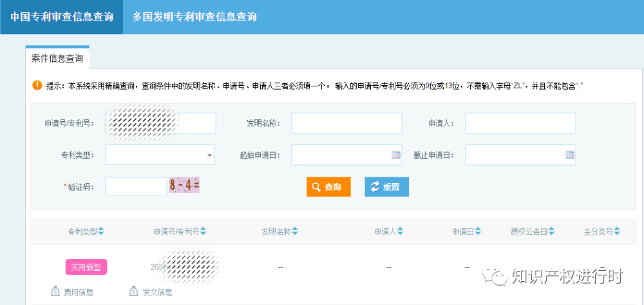
Task: Open the 发文信息 link
Action: (157, 292)
